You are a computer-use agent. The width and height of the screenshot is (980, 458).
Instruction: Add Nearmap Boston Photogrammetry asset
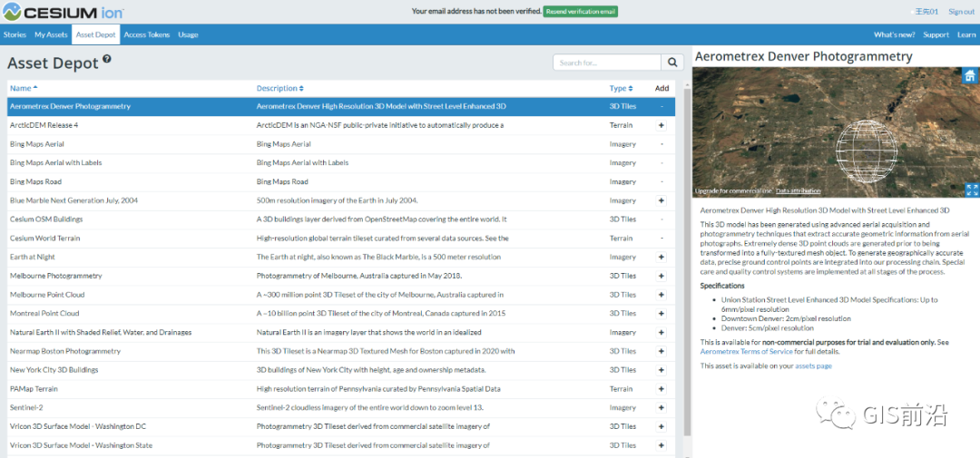click(x=661, y=351)
